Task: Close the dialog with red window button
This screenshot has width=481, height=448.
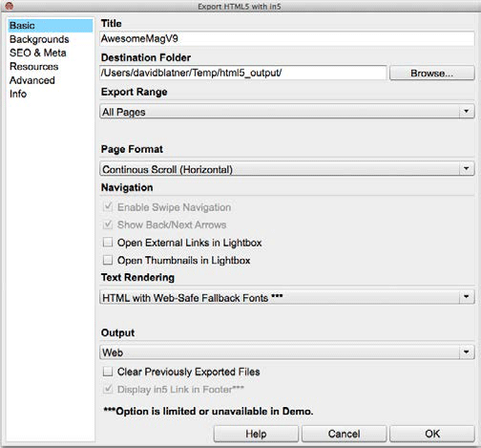Action: (9, 6)
